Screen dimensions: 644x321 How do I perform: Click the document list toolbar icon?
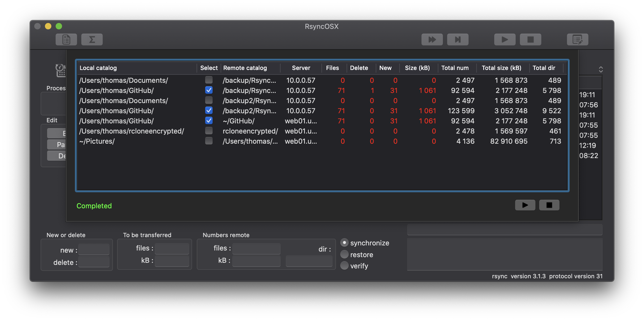click(x=66, y=40)
